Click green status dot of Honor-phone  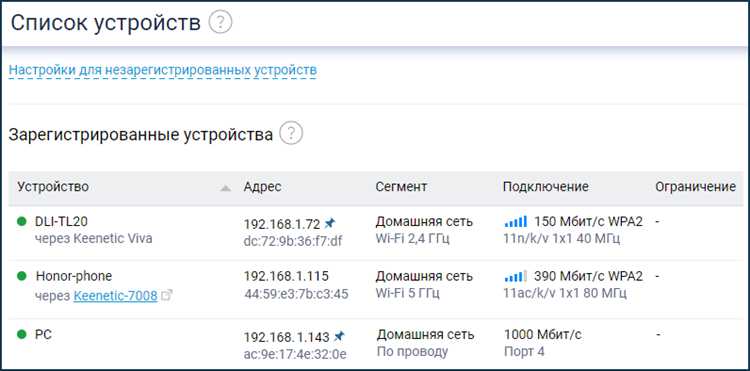point(22,276)
